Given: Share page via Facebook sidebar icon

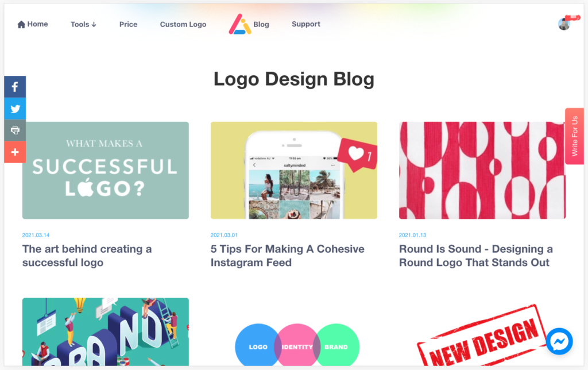Looking at the screenshot, I should coord(15,87).
